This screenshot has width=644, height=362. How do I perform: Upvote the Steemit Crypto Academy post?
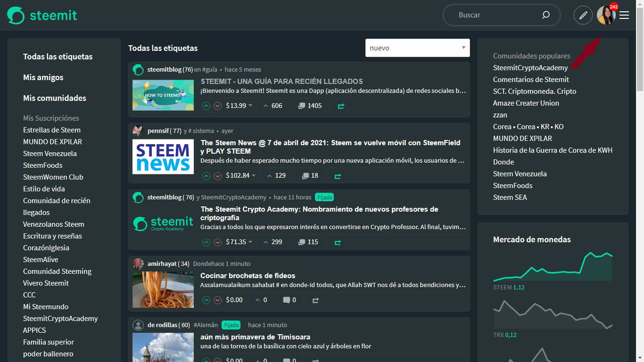click(206, 242)
